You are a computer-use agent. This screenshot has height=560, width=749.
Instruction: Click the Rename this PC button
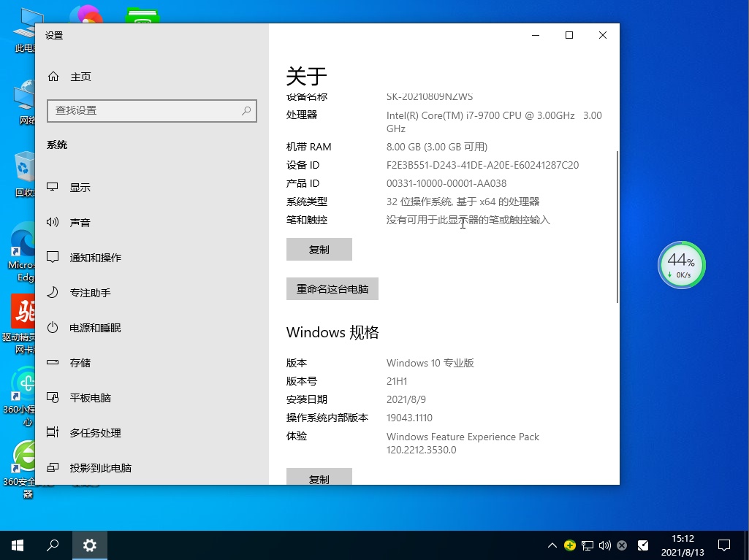click(332, 289)
